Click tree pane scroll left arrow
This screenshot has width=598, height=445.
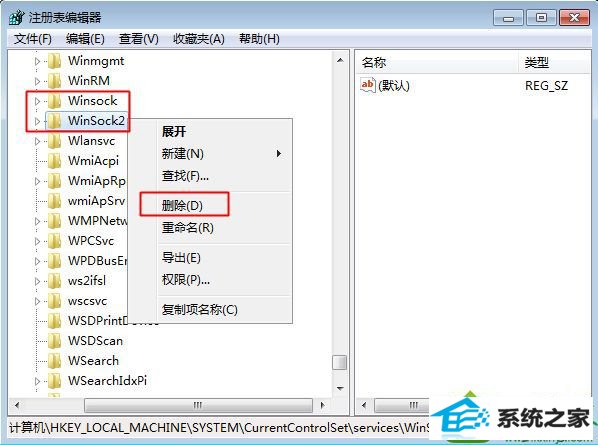click(x=16, y=405)
